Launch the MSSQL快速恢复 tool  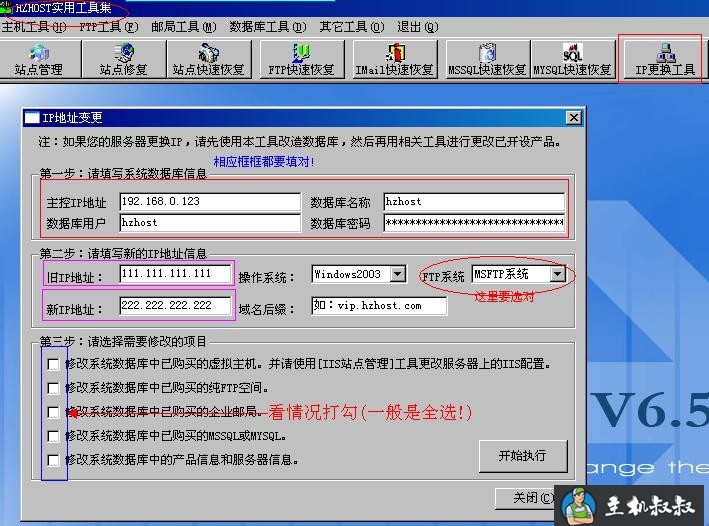(x=487, y=60)
